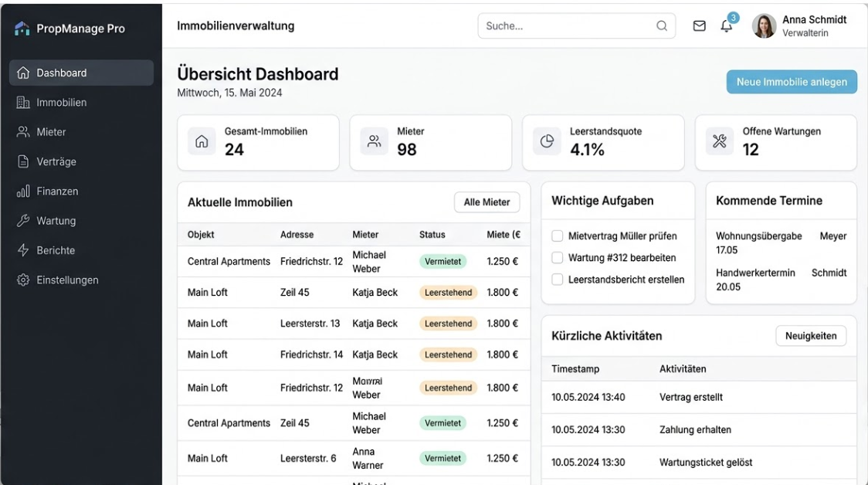Image resolution: width=868 pixels, height=485 pixels.
Task: Click the Alle Mieter button
Action: click(487, 202)
